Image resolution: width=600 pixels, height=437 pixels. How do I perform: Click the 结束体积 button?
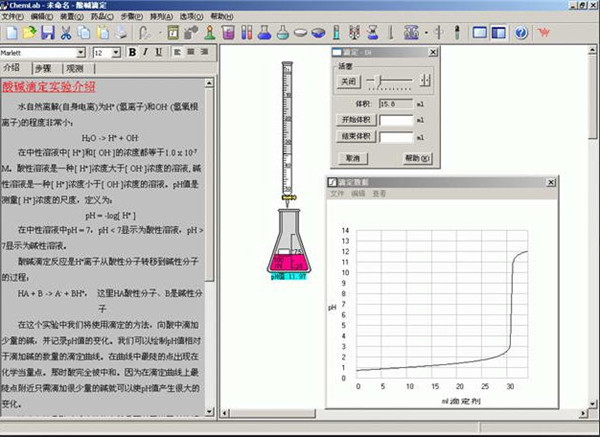point(356,136)
